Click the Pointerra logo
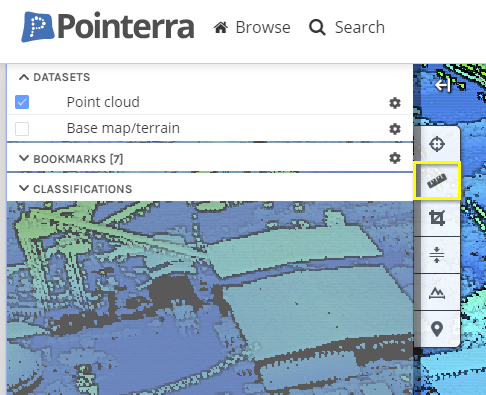 tap(108, 27)
